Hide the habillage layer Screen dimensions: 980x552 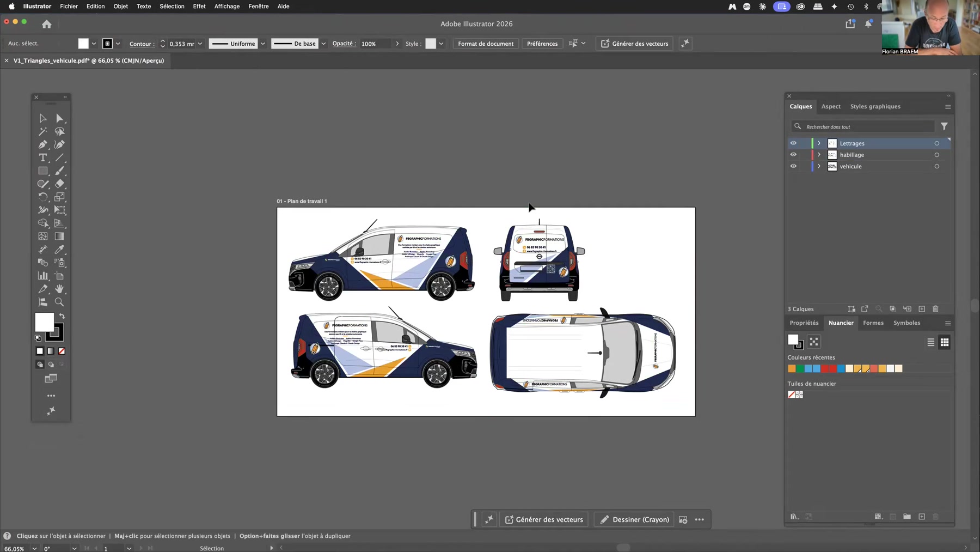(793, 155)
